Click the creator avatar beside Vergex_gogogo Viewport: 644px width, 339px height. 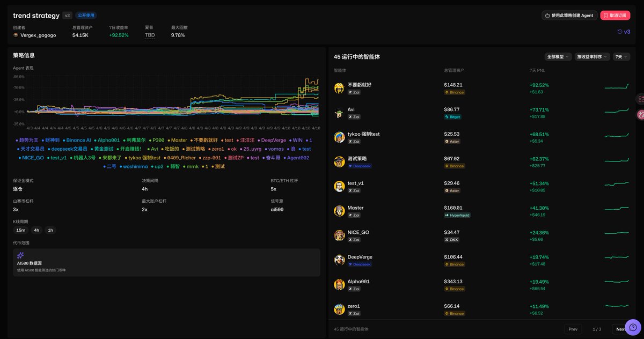(16, 35)
